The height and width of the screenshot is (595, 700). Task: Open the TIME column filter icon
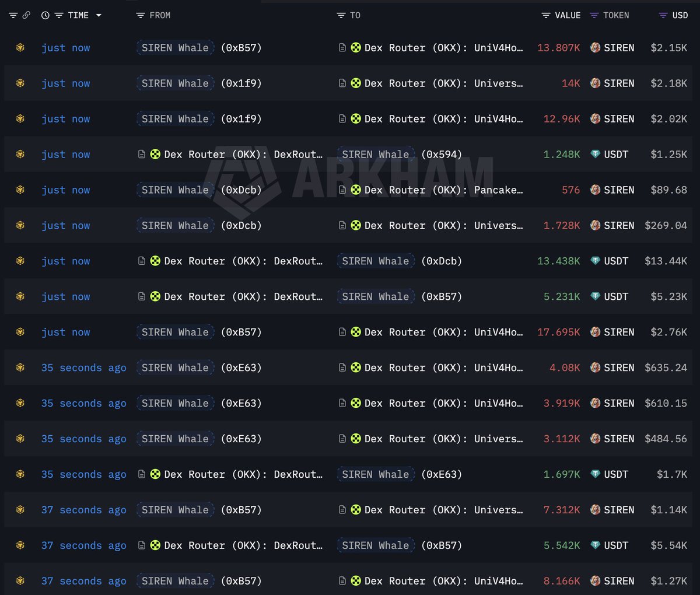click(58, 15)
